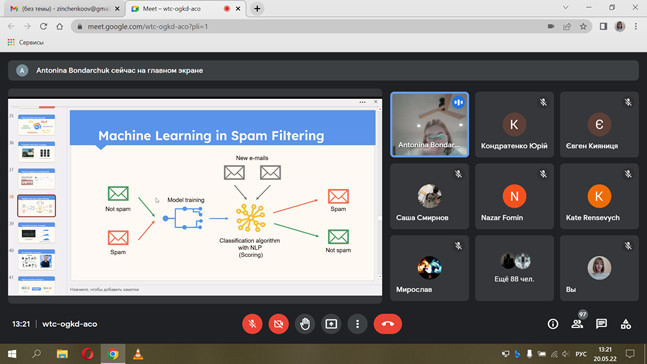The width and height of the screenshot is (647, 364).
Task: Go back in browser history
Action: (x=11, y=26)
